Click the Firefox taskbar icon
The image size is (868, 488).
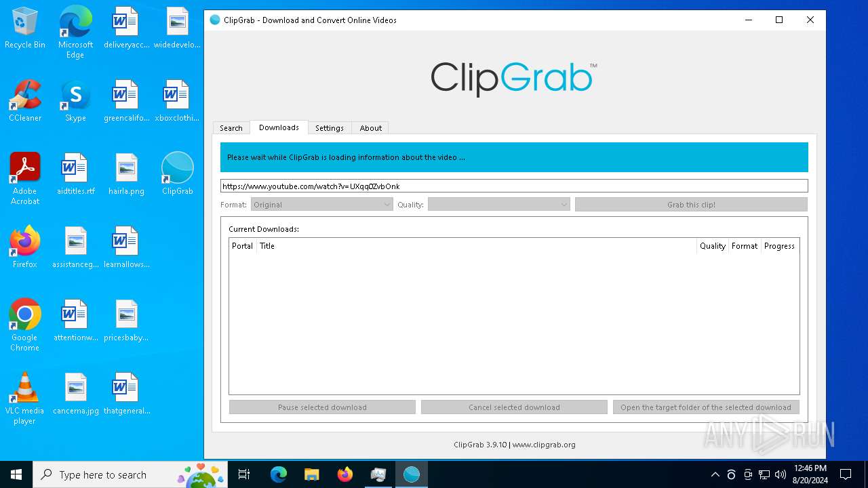pyautogui.click(x=345, y=474)
